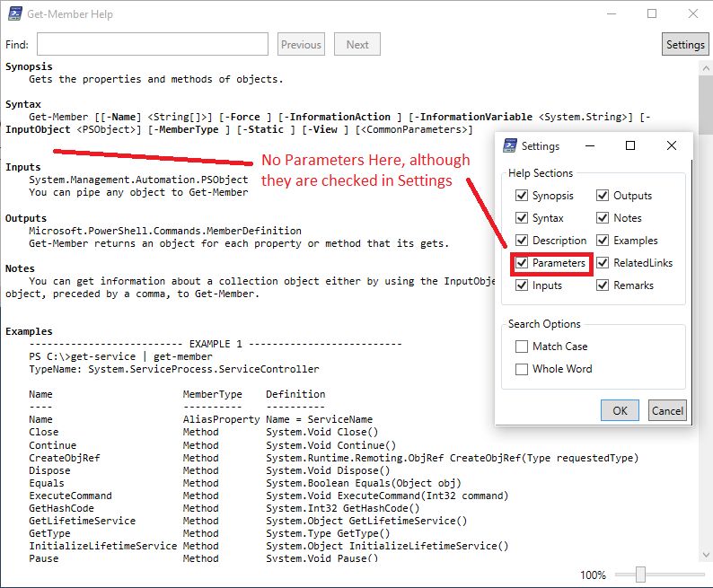Click the PowerShell icon in Settings dialog title
The image size is (713, 588).
(x=510, y=145)
